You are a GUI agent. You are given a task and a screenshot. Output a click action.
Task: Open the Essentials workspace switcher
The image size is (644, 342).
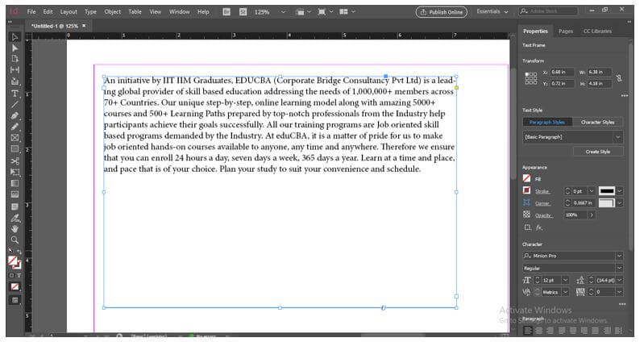[x=492, y=11]
